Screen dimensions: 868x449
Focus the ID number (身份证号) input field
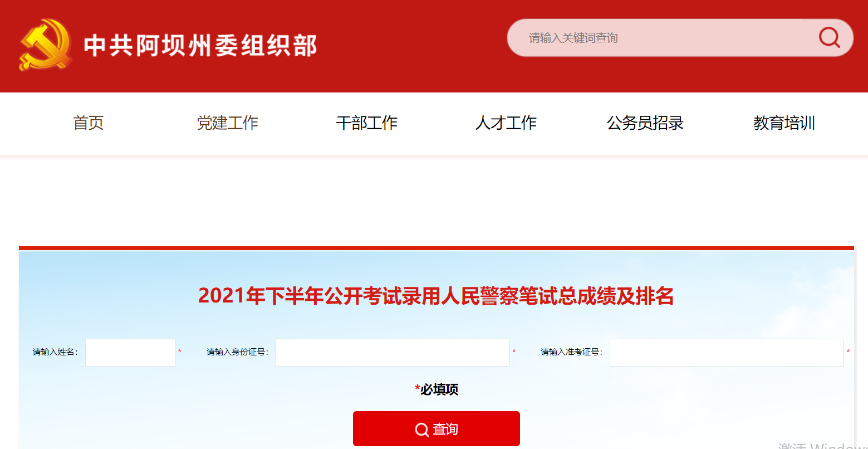(x=392, y=353)
